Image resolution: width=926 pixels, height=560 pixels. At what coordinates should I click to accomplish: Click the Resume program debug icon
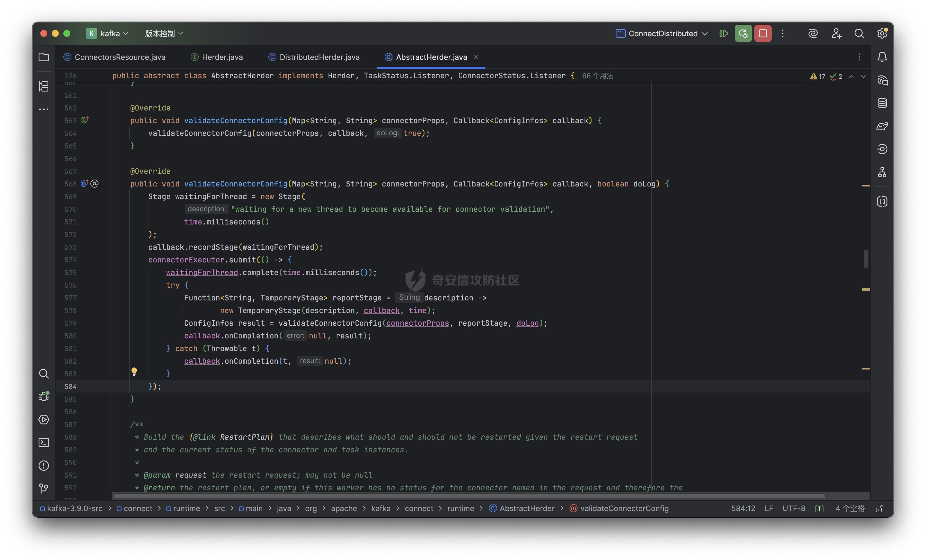pyautogui.click(x=723, y=33)
